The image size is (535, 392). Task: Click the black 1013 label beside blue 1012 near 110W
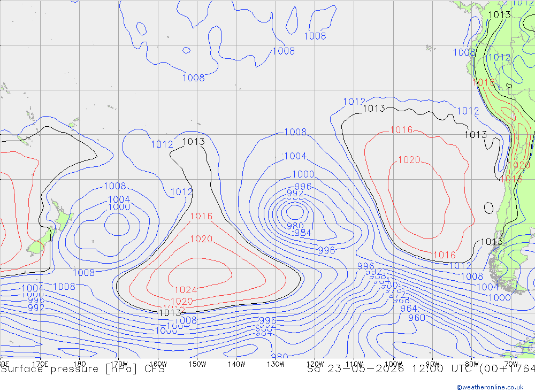click(374, 109)
